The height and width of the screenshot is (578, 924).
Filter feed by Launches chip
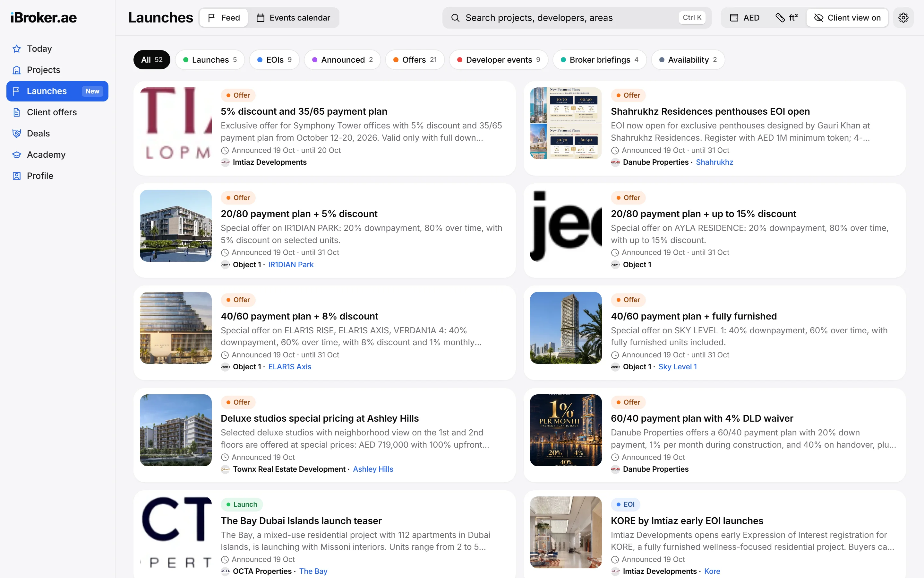(210, 60)
